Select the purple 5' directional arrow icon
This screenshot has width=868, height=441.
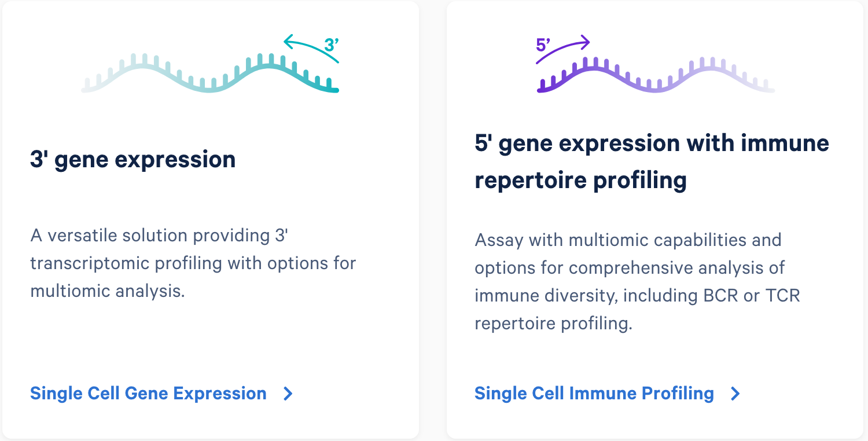pyautogui.click(x=564, y=45)
